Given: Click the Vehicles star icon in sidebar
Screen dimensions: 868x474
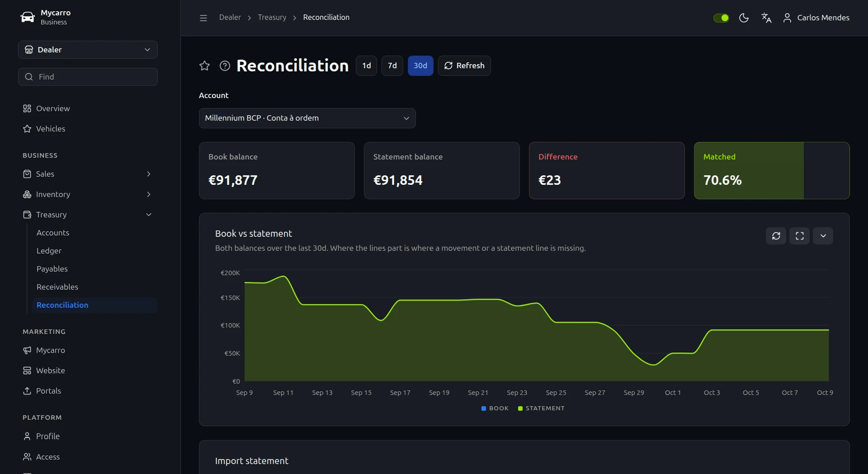Looking at the screenshot, I should 27,129.
